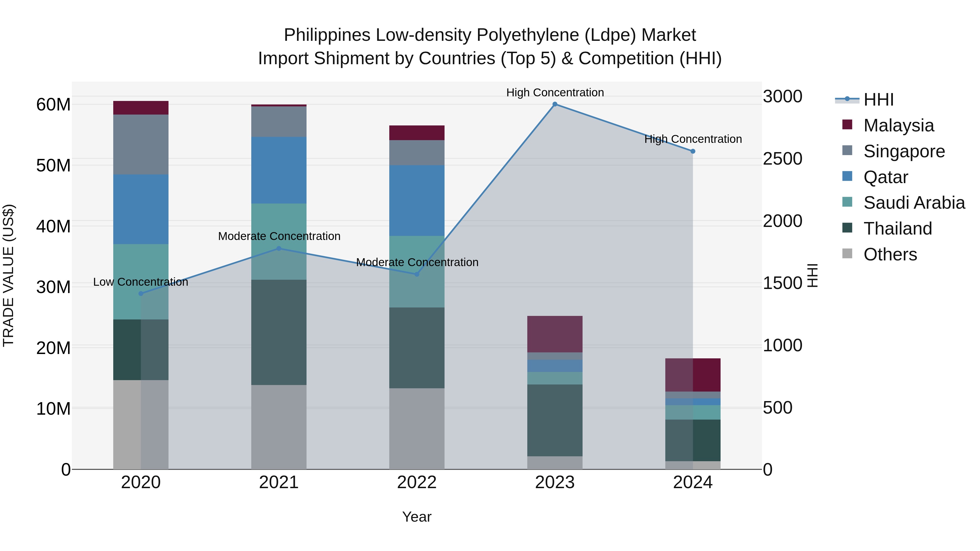
Task: Click the 2023 HHI data point marker
Action: click(x=555, y=104)
